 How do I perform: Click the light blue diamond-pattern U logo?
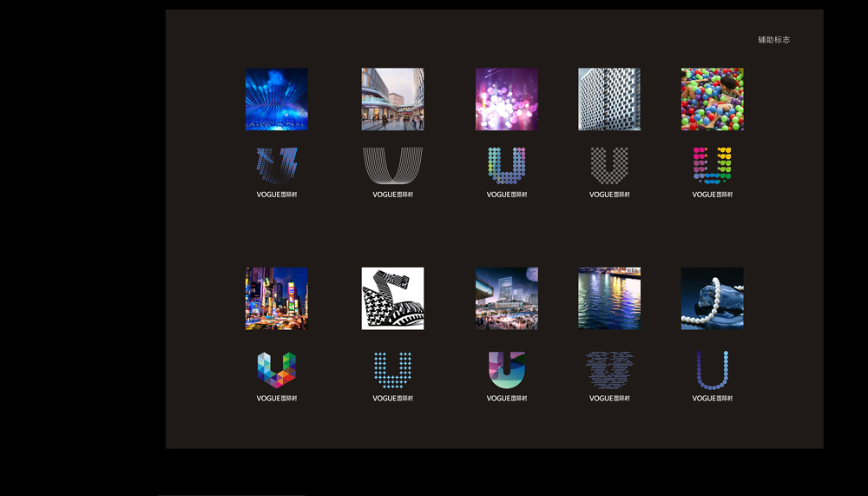point(392,369)
